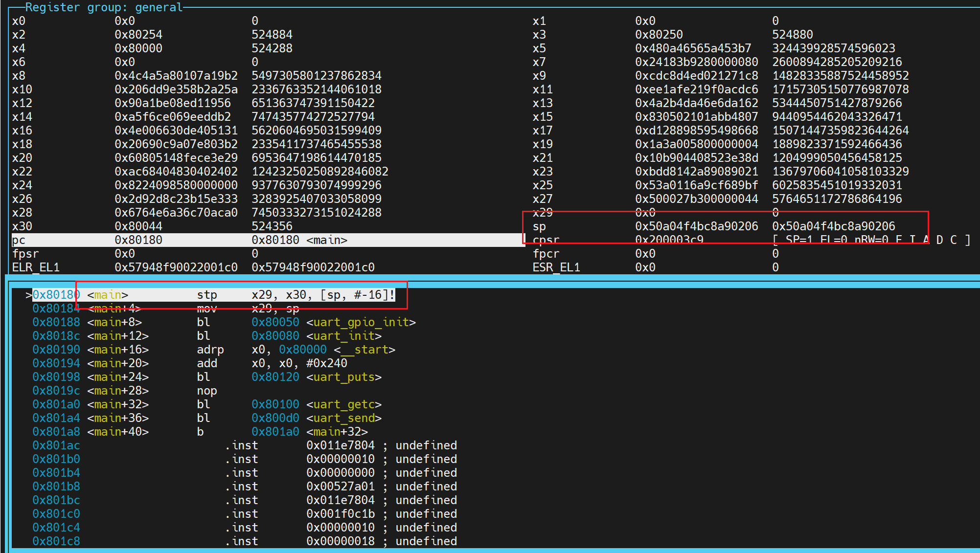Click the x29 register row
Image resolution: width=980 pixels, height=553 pixels.
tap(542, 213)
